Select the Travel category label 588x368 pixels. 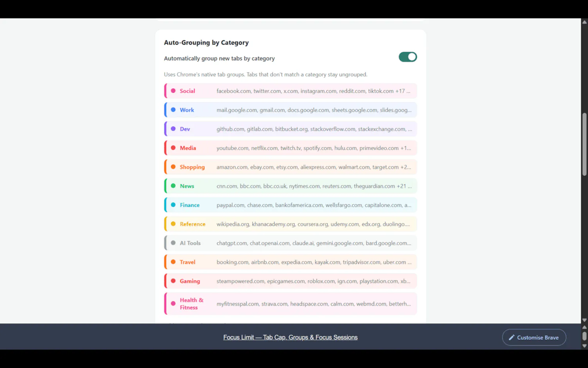tap(187, 262)
